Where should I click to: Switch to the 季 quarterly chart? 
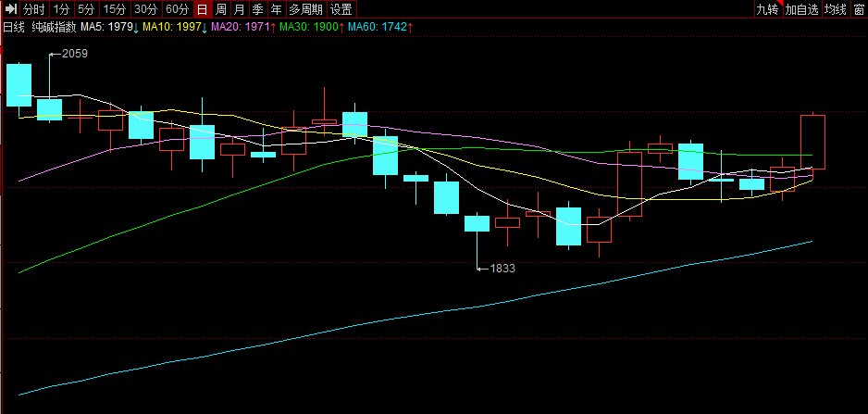[x=258, y=9]
